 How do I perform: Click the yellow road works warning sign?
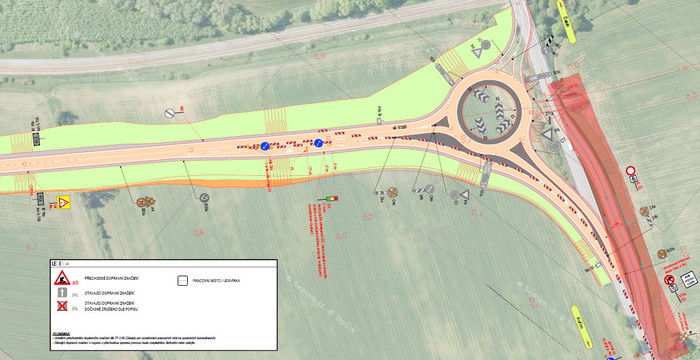click(63, 202)
